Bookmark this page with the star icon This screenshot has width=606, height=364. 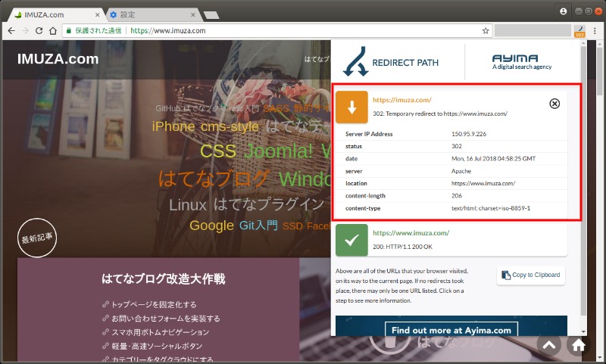click(486, 30)
